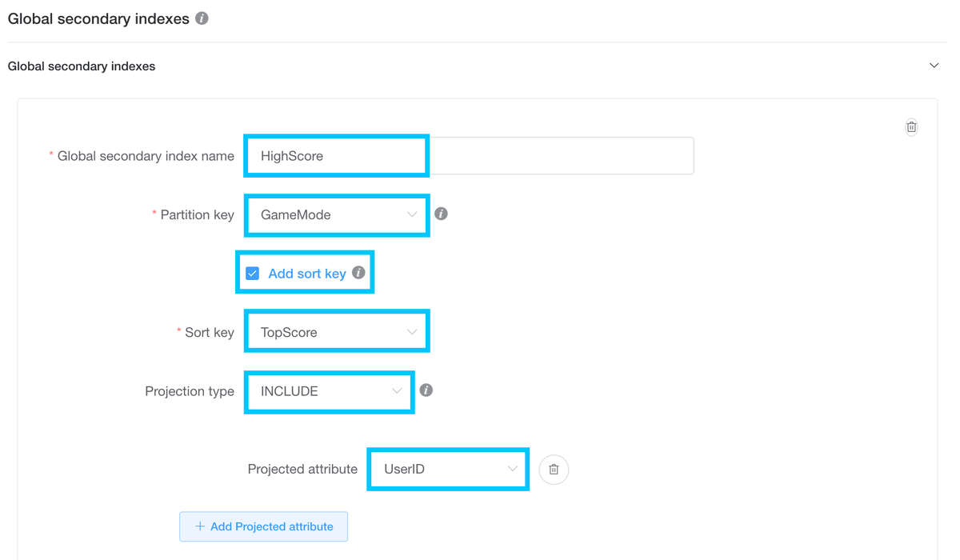
Task: Change Projection type using the INCLUDE dropdown
Action: point(329,391)
